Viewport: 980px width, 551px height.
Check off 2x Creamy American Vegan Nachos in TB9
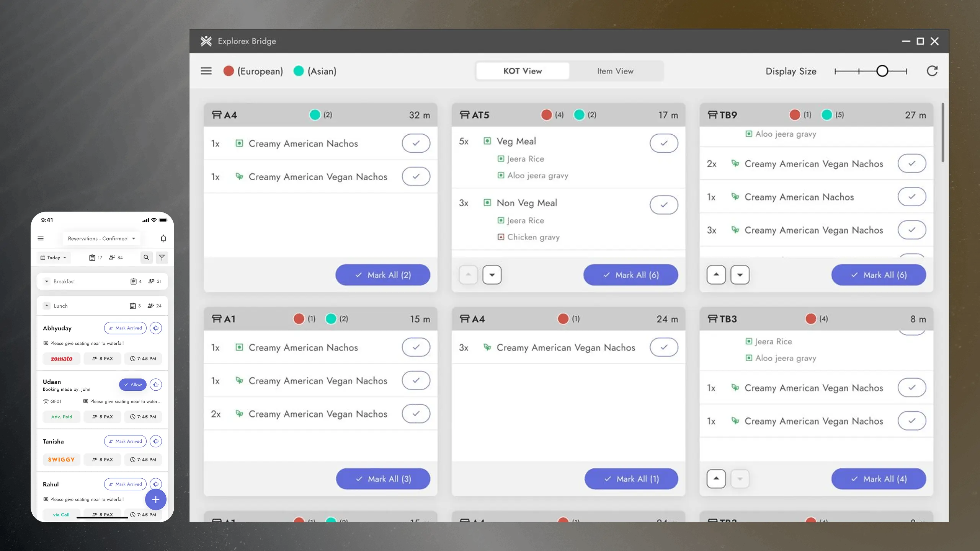point(912,163)
